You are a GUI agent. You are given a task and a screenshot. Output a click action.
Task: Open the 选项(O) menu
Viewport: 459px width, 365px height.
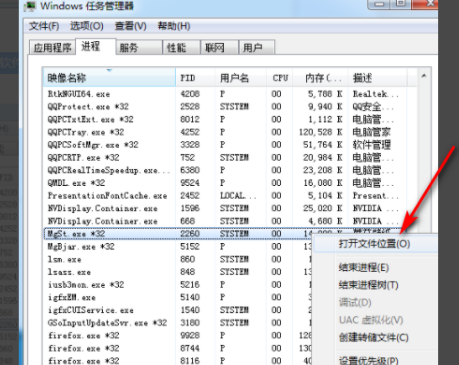[87, 26]
